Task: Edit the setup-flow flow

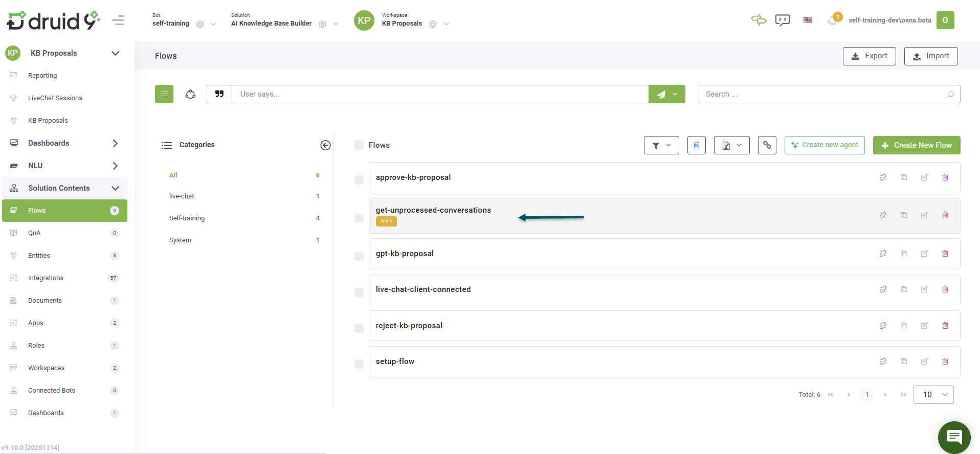Action: click(924, 361)
